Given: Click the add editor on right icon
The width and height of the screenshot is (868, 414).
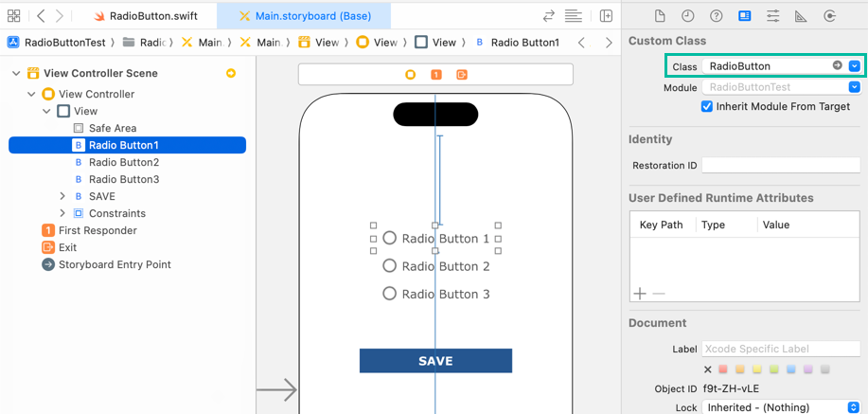Looking at the screenshot, I should click(x=606, y=16).
